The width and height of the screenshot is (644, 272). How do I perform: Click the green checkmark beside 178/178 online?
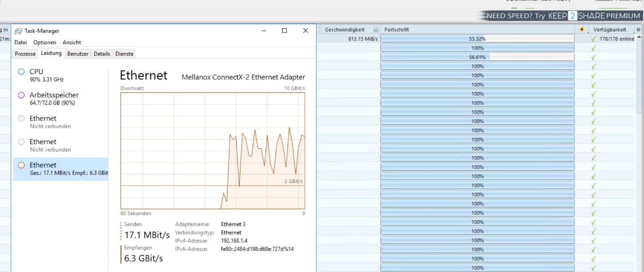pyautogui.click(x=594, y=39)
